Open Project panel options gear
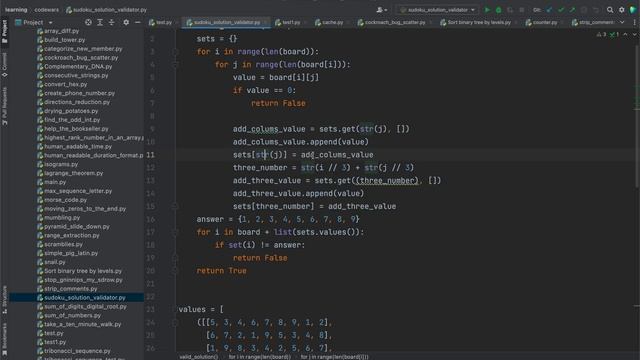Viewport: 640px width, 360px height. pos(126,22)
